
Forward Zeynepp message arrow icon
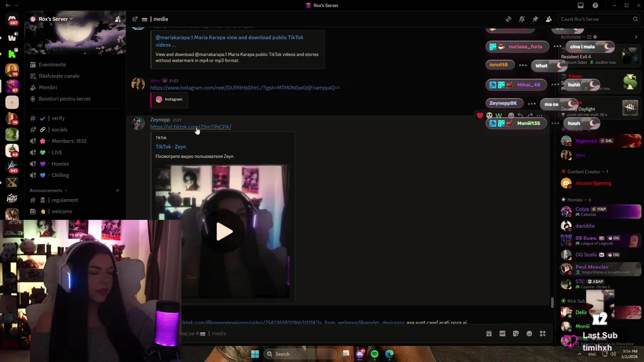[530, 116]
